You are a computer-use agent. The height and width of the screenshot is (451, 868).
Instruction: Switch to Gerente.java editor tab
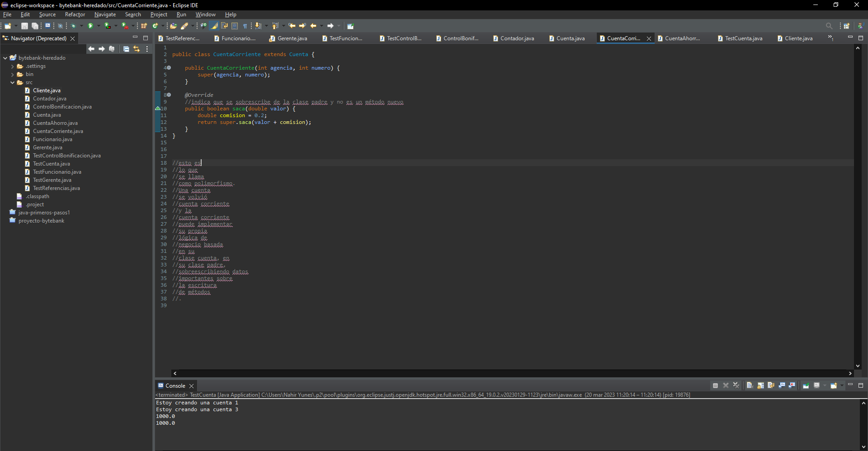click(x=292, y=38)
